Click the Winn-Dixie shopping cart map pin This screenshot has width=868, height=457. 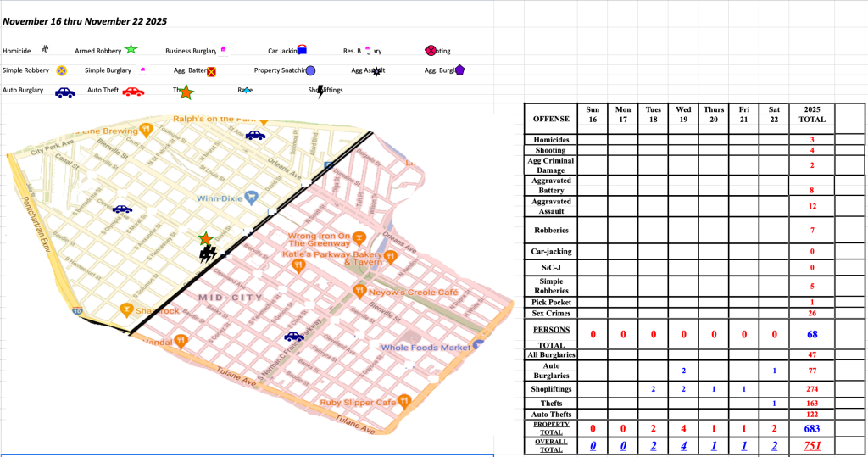(252, 198)
